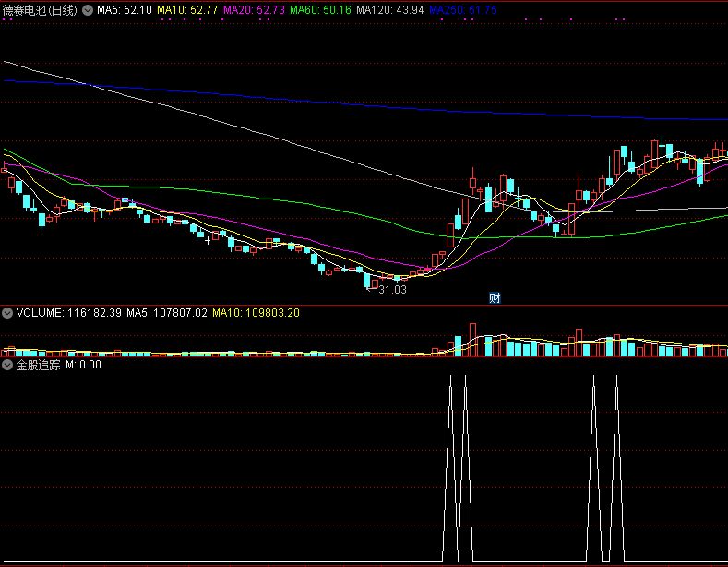Click the volume MA10: 109803.20 label
This screenshot has height=567, width=728.
point(256,313)
